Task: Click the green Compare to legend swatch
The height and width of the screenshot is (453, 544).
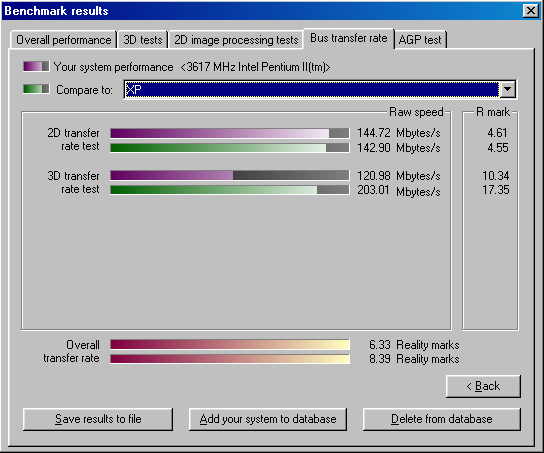Action: (36, 89)
